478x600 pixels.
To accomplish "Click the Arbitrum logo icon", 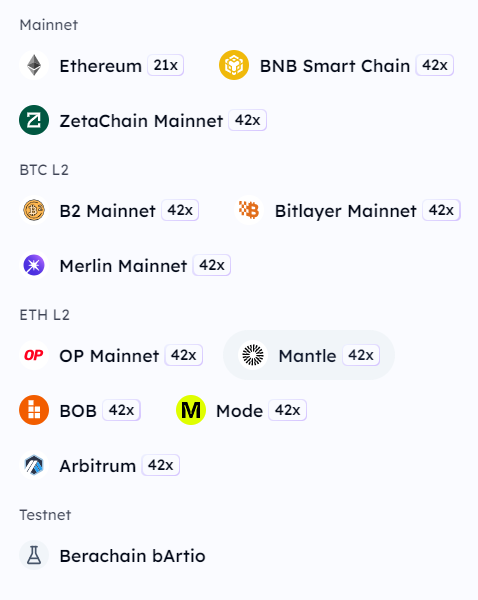I will [x=34, y=465].
